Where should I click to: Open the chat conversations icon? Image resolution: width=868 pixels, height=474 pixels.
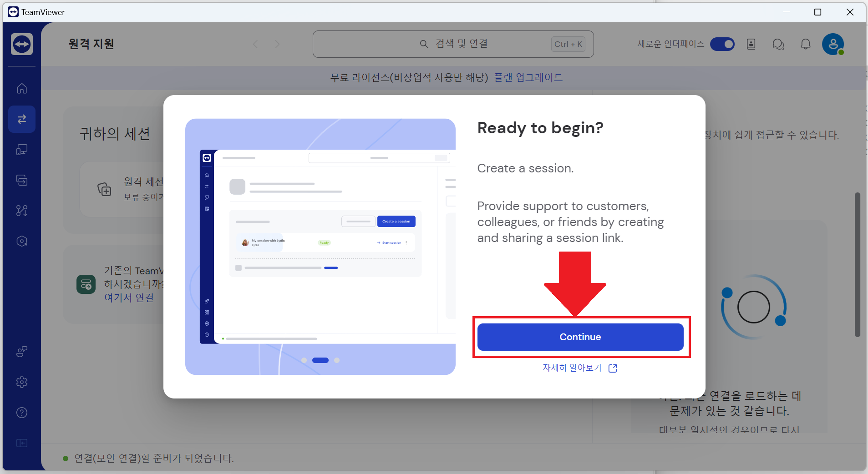pos(778,44)
